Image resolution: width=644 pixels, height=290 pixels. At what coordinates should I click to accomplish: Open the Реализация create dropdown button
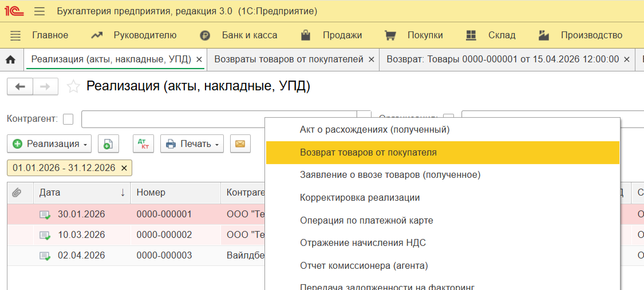point(49,144)
